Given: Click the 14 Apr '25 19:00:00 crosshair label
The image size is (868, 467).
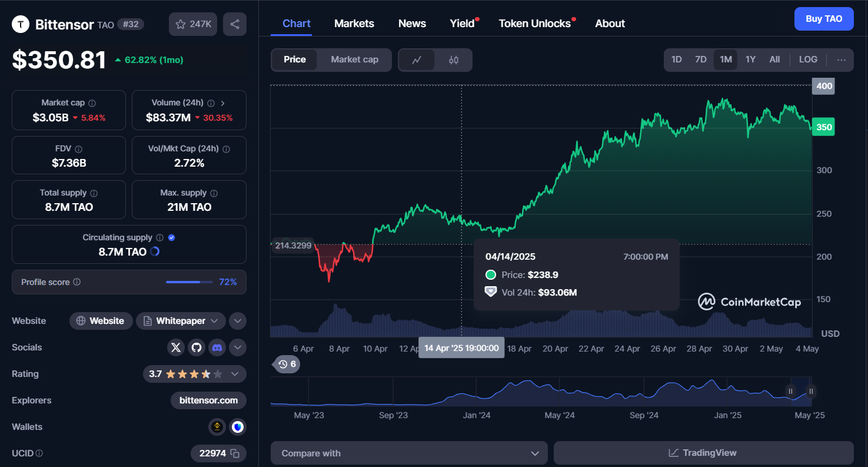Looking at the screenshot, I should [x=461, y=348].
